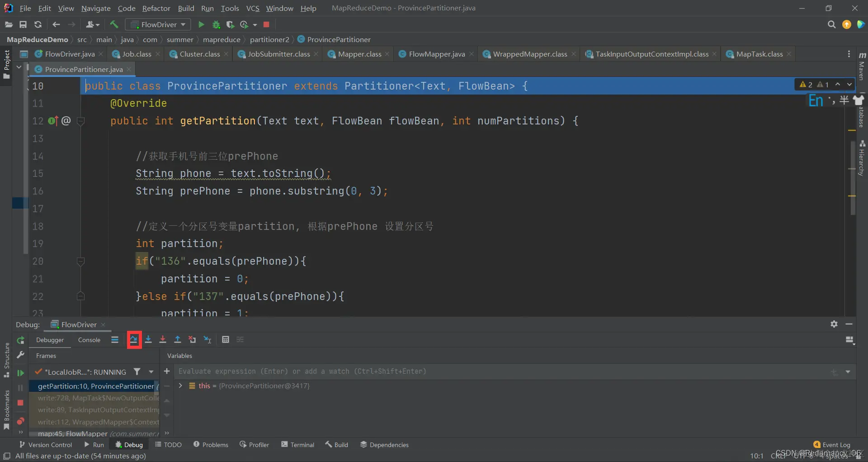The height and width of the screenshot is (462, 868).
Task: Open the Problems tool window
Action: [211, 444]
